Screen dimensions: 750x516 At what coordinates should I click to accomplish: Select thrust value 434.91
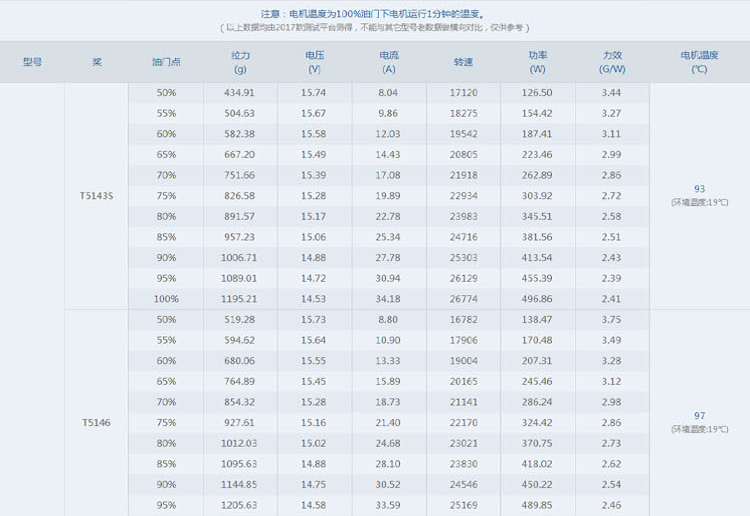click(x=239, y=92)
